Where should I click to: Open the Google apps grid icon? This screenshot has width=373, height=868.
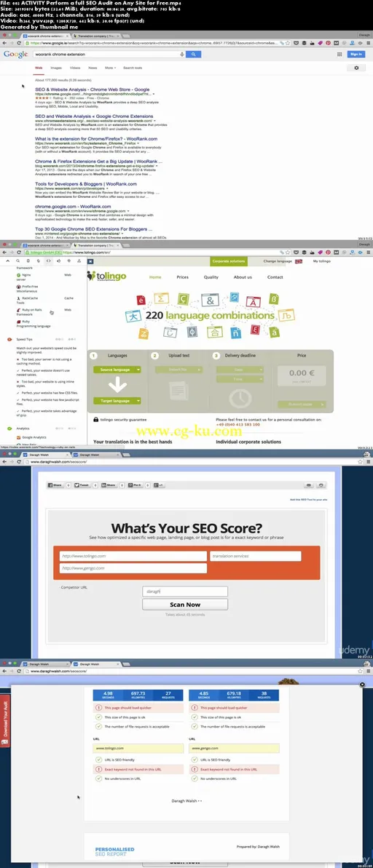tap(339, 55)
